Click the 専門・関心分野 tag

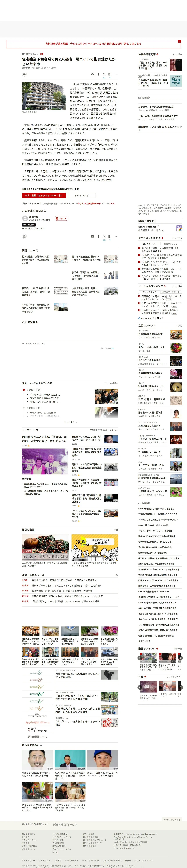coord(29,225)
